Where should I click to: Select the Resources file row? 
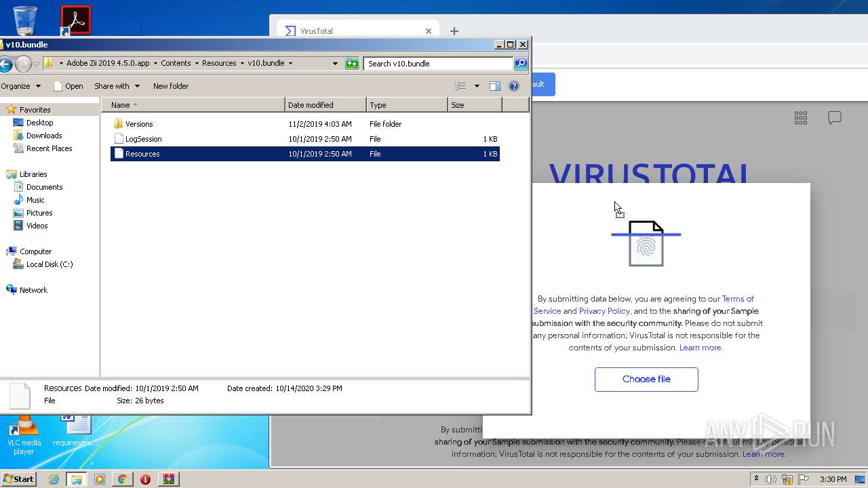point(304,154)
